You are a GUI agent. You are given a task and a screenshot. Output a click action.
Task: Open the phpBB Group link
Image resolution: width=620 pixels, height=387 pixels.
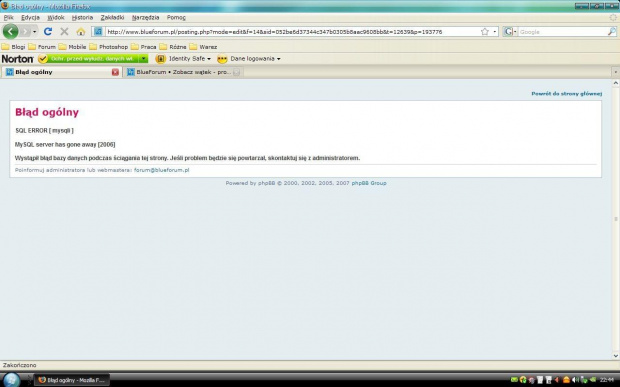tap(369, 183)
